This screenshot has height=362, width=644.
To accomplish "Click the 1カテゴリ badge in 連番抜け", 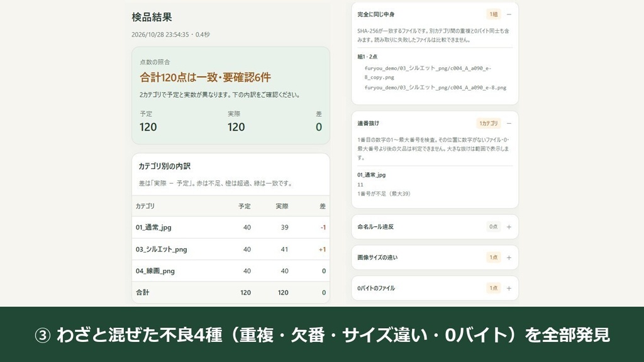I will click(x=488, y=123).
